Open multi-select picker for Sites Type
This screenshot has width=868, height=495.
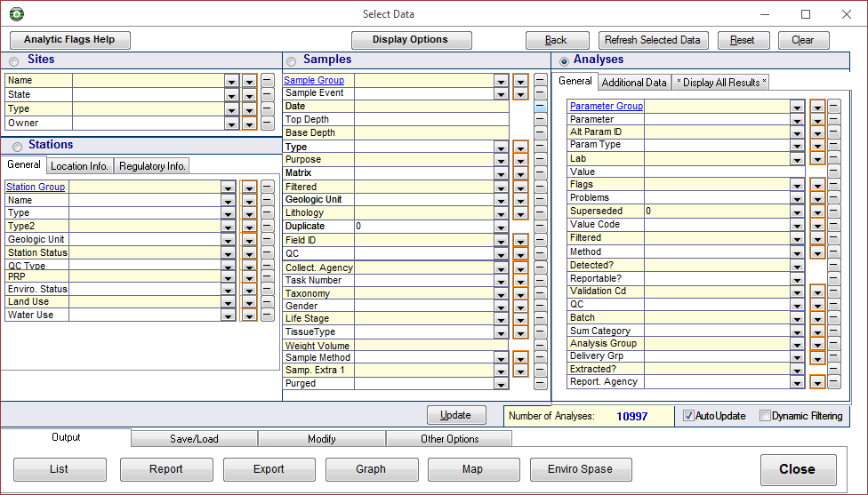point(249,109)
